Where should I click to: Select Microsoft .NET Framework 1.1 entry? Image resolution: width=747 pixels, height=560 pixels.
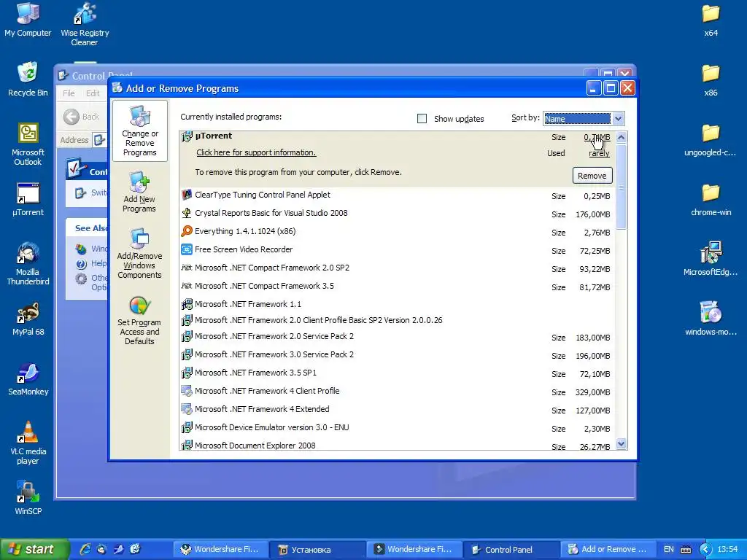point(398,304)
